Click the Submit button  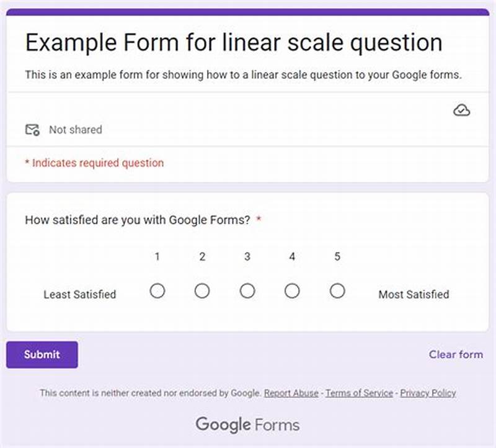point(41,354)
